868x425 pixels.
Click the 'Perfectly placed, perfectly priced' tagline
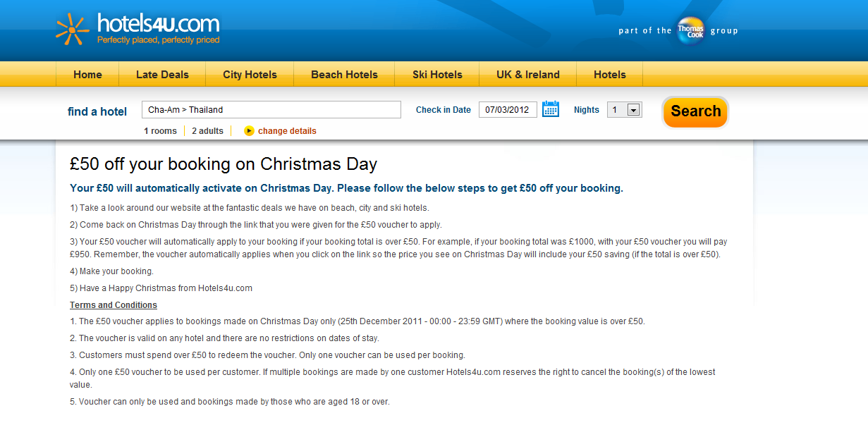pos(159,40)
